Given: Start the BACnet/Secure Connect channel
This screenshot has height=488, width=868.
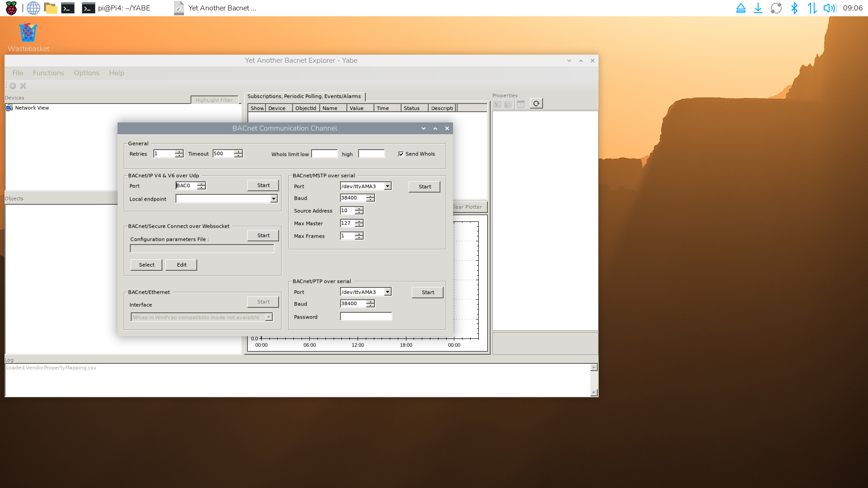Looking at the screenshot, I should 263,236.
